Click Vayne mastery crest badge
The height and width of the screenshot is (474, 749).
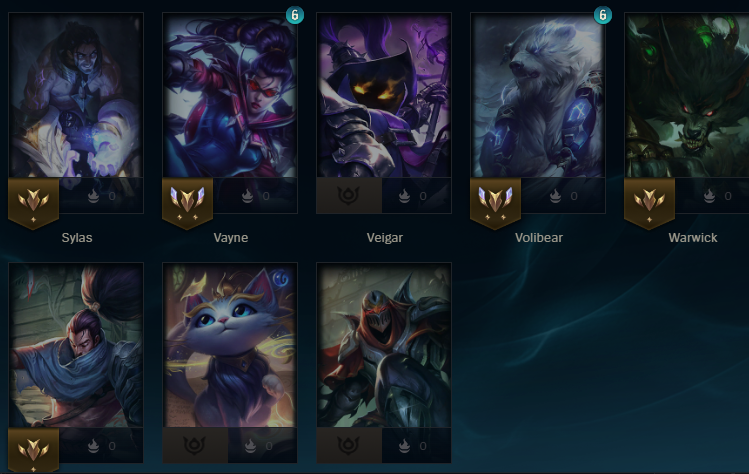pos(187,203)
